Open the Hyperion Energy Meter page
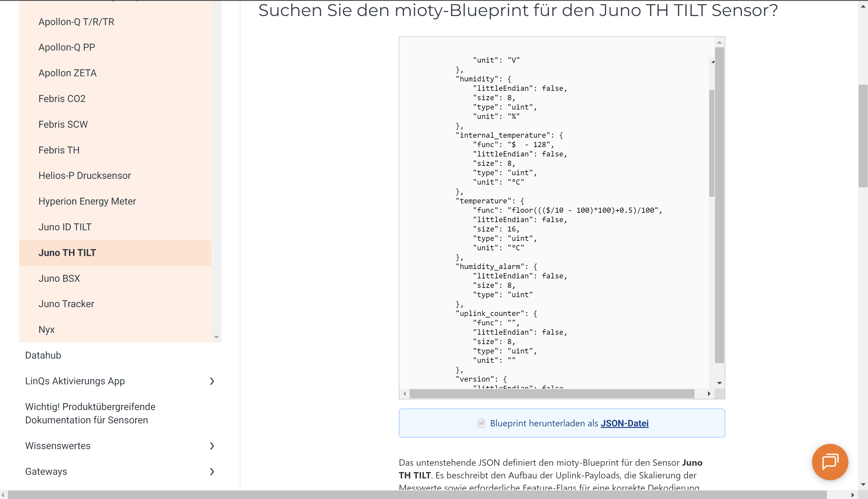868x499 pixels. pyautogui.click(x=87, y=201)
